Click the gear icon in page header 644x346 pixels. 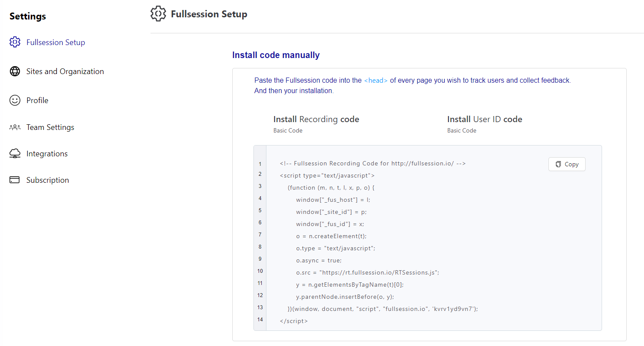[x=158, y=14]
